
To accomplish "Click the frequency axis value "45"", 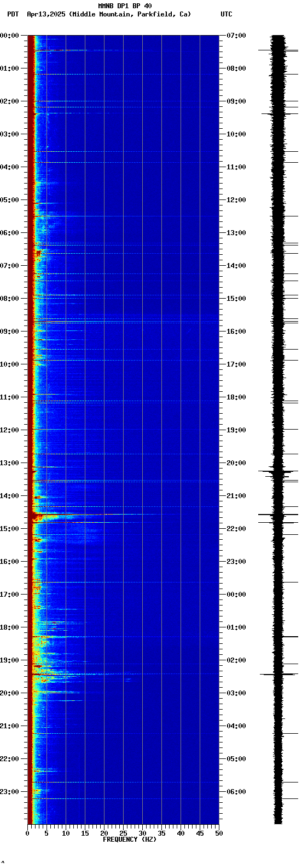I will 200,833.
